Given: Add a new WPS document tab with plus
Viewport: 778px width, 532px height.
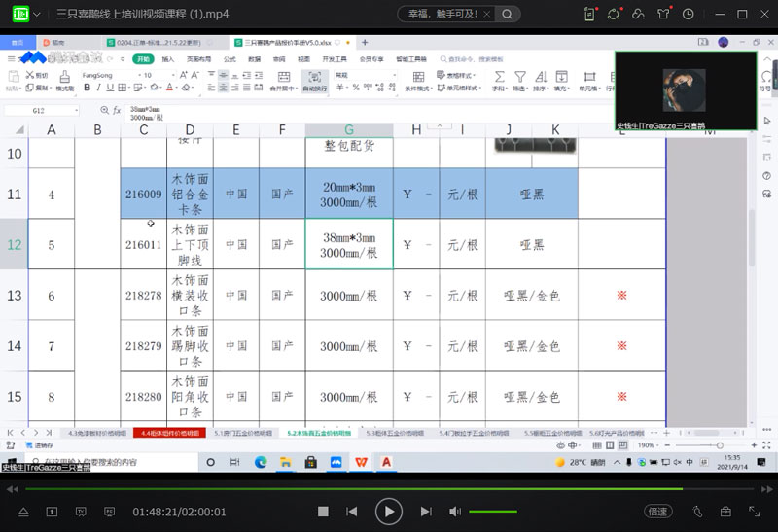Looking at the screenshot, I should coord(365,43).
